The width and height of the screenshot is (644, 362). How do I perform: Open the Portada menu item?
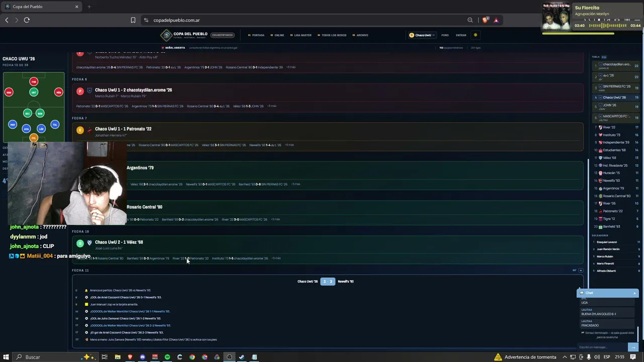click(256, 35)
